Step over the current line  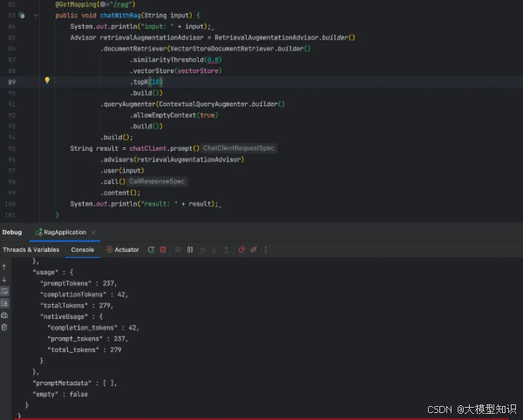[202, 250]
